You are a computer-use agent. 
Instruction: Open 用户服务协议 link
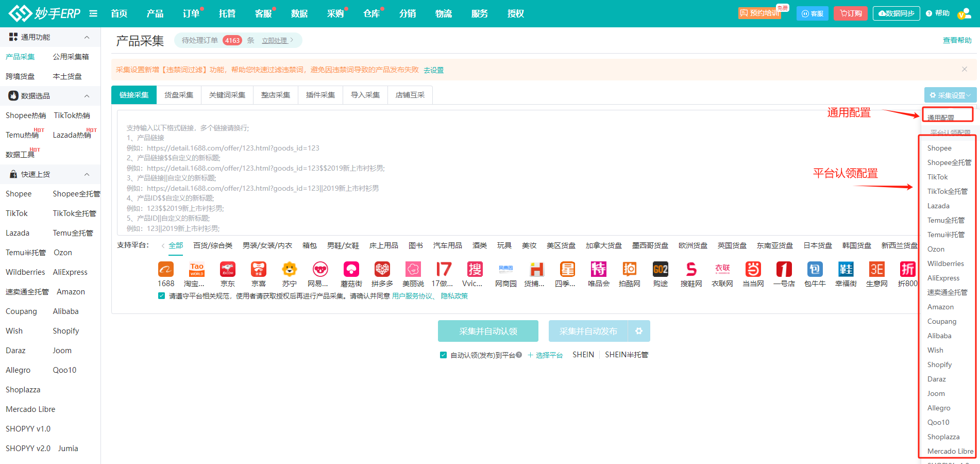tap(412, 296)
